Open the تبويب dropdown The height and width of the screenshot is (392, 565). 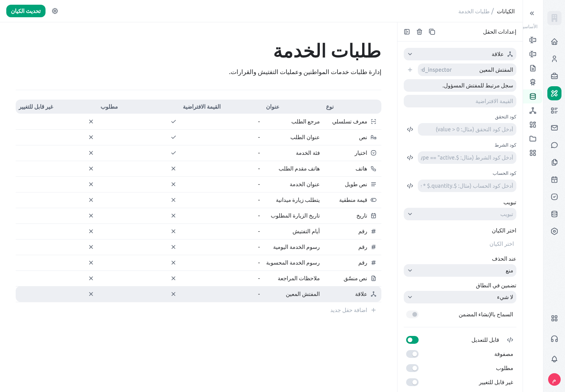pos(460,214)
